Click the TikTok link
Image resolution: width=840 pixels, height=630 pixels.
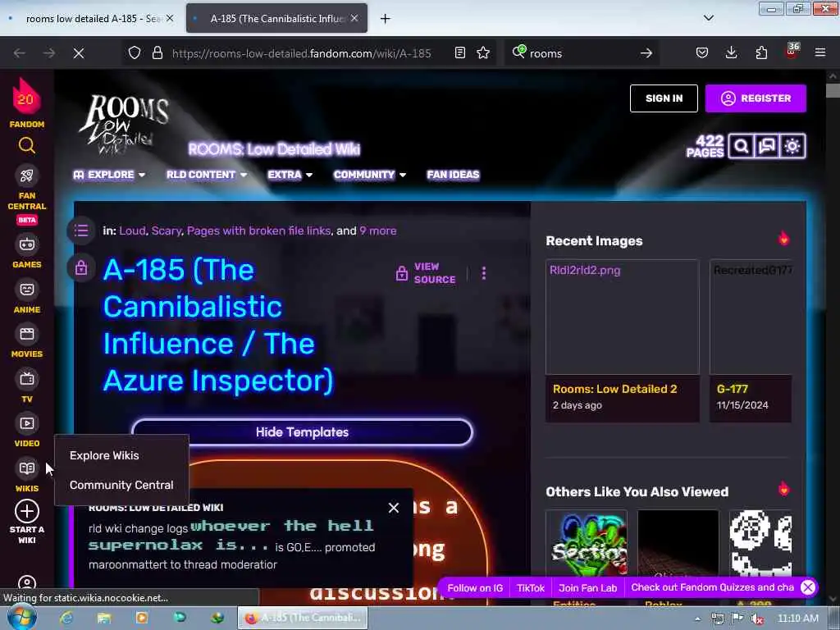(x=531, y=587)
